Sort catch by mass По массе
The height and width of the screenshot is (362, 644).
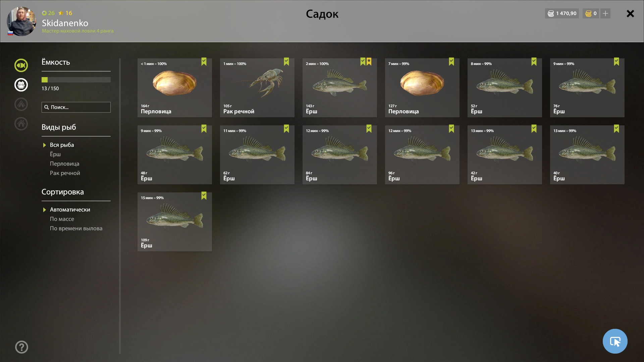pyautogui.click(x=62, y=219)
